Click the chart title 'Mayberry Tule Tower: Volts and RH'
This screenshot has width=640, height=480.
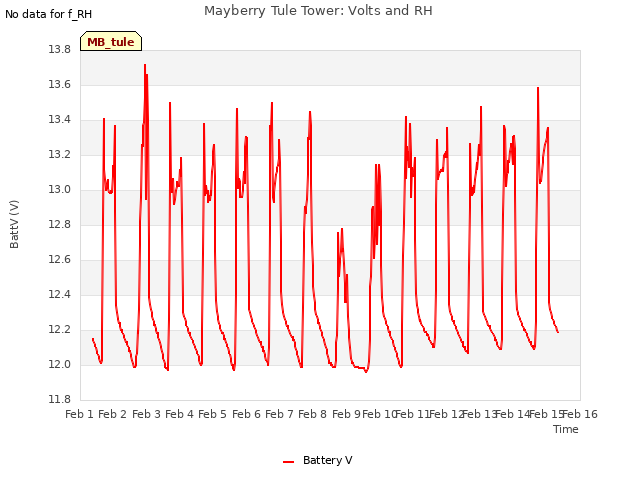click(318, 11)
